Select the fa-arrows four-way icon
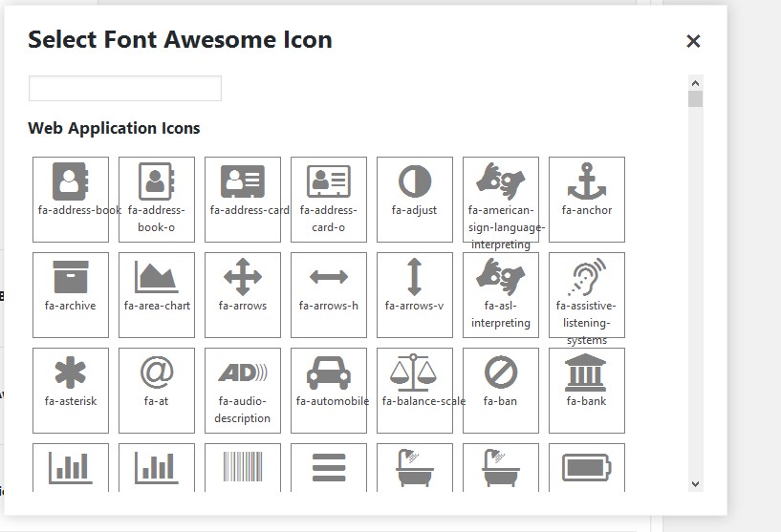 pos(243,295)
